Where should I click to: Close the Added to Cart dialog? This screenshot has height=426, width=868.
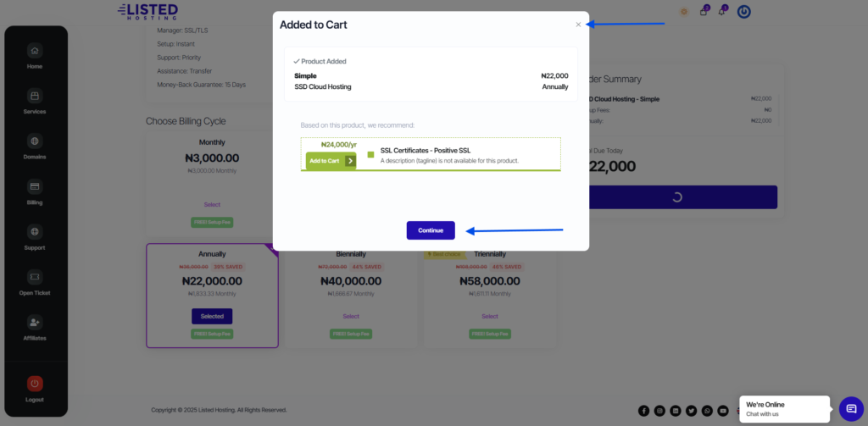578,25
